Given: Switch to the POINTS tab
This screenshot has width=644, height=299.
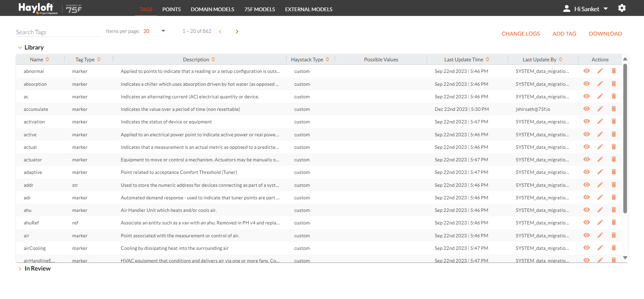Looking at the screenshot, I should (x=171, y=9).
